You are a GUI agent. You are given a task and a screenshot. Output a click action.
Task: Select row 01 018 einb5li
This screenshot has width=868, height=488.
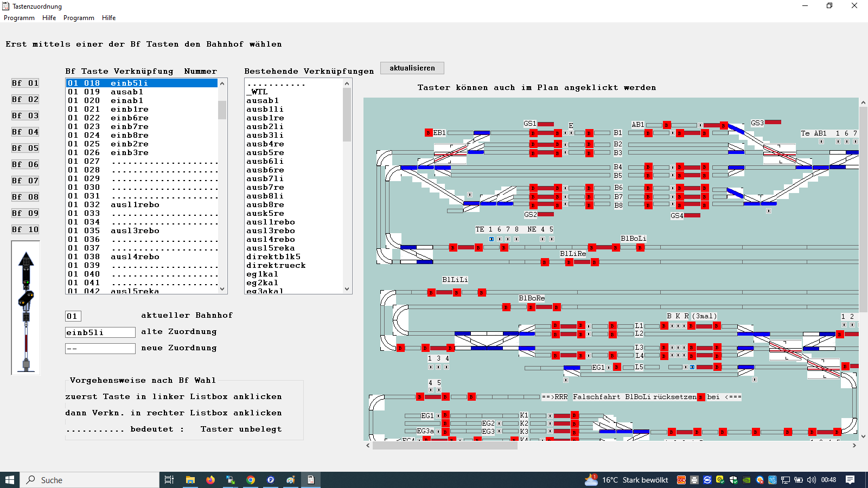pos(142,83)
